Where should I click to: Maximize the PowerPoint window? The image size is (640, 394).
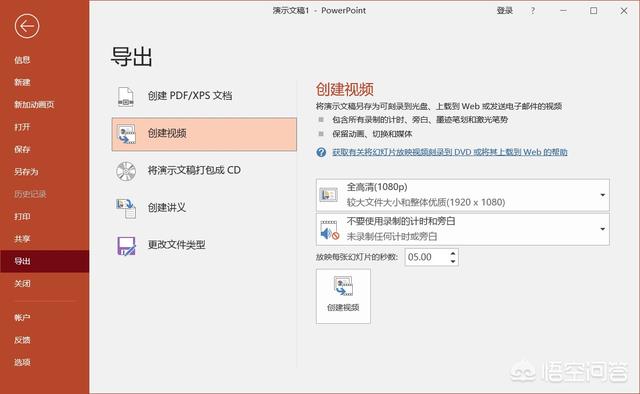pos(593,11)
